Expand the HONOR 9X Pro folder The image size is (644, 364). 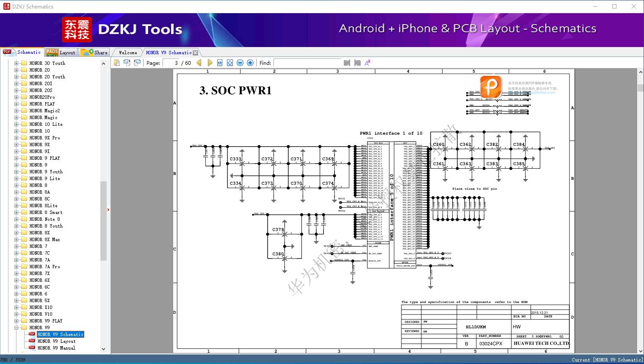(x=16, y=138)
